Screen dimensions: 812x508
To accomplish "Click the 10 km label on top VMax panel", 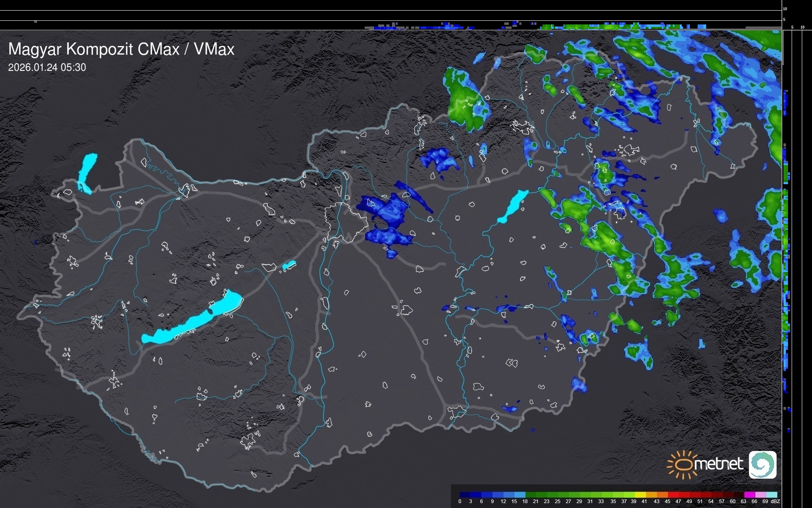I will [785, 9].
